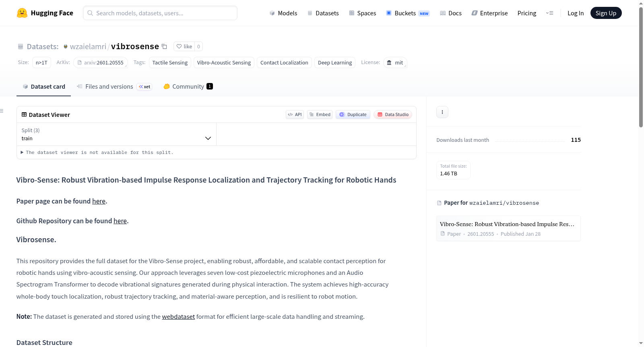Open the webdataset link
The image size is (644, 347).
pos(178,317)
